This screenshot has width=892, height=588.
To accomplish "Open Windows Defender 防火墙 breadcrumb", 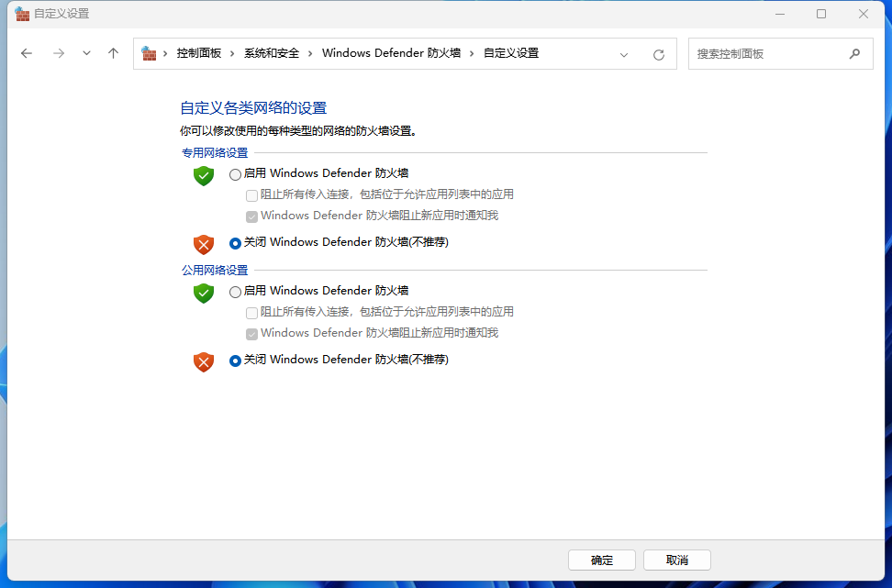I will tap(391, 53).
